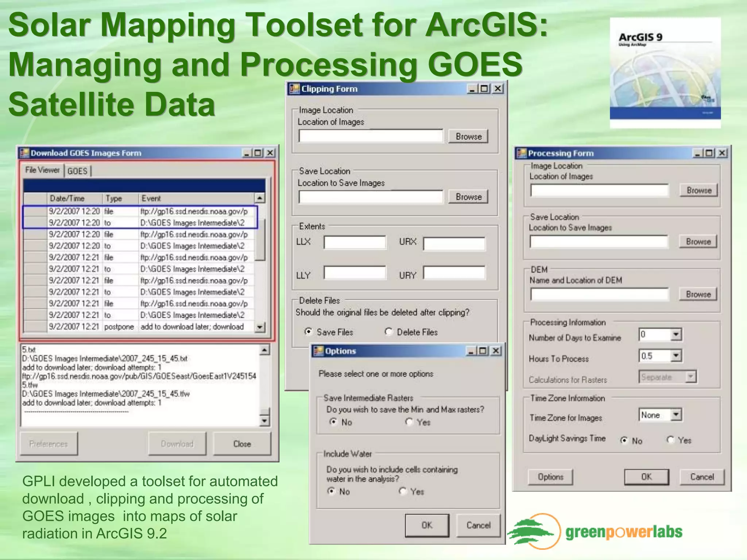Select No for DayLight Savings Time
The height and width of the screenshot is (560, 747).
tap(624, 440)
